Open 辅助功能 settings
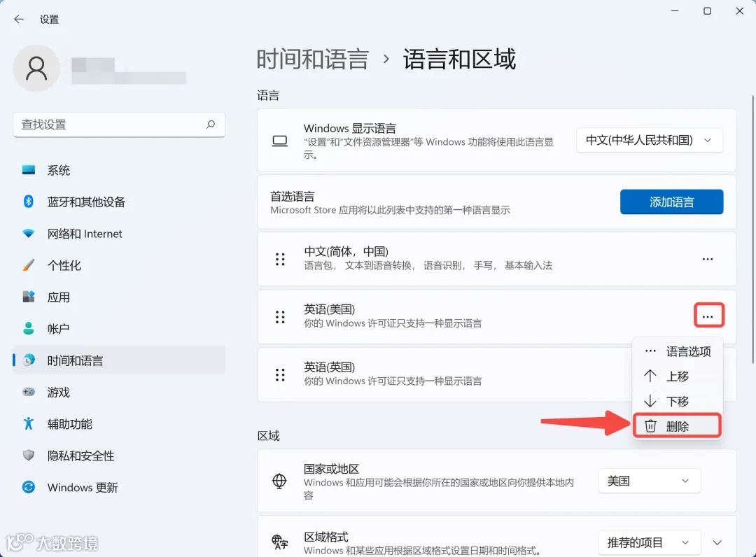Viewport: 756px width, 557px height. coord(119,423)
